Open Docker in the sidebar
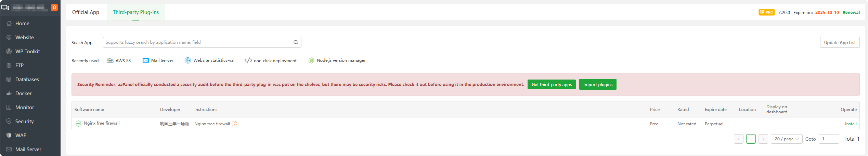 (23, 94)
